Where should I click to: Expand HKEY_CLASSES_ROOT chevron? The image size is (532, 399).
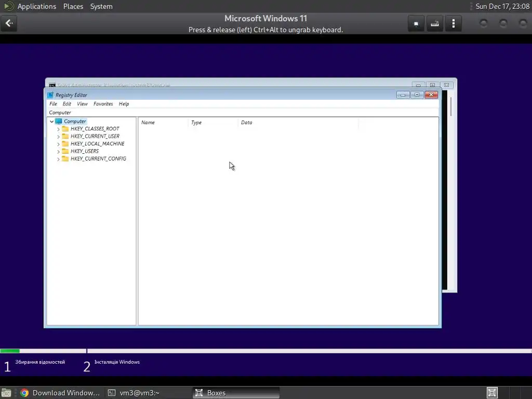point(58,129)
